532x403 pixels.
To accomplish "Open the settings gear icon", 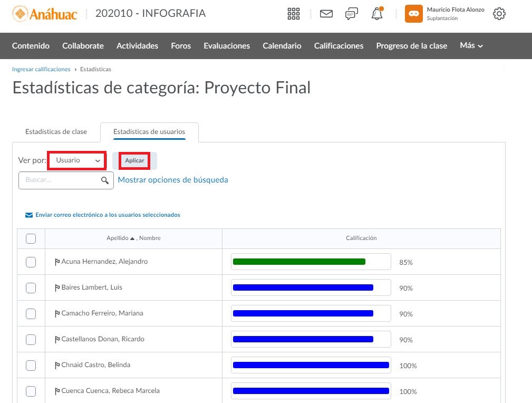I will (499, 14).
